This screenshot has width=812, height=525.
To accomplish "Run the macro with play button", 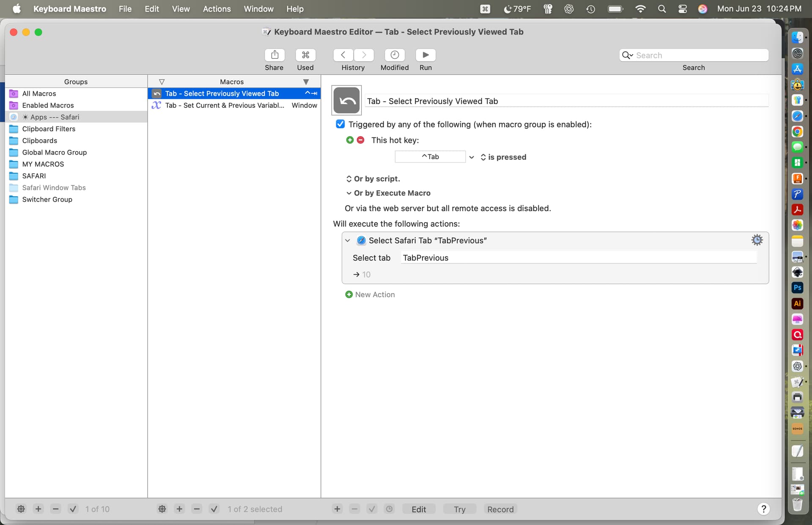I will (x=425, y=55).
